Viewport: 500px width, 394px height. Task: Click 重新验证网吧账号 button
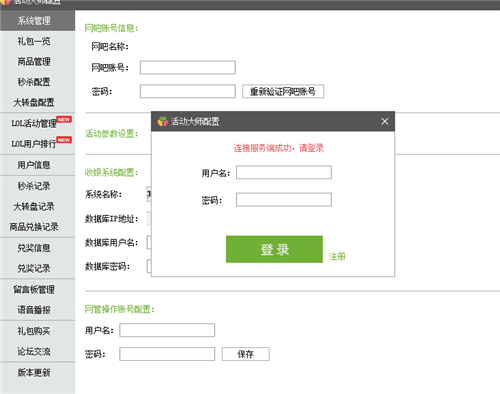[283, 91]
